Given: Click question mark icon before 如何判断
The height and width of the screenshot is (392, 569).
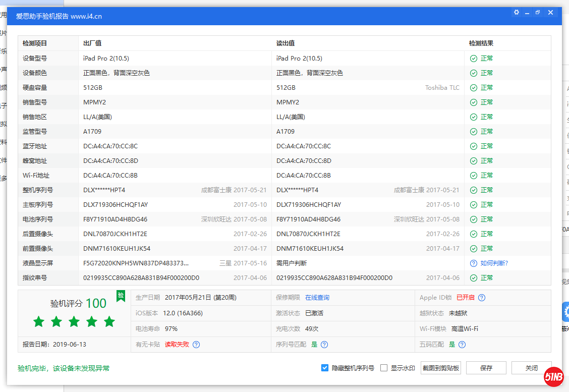Looking at the screenshot, I should tap(473, 263).
